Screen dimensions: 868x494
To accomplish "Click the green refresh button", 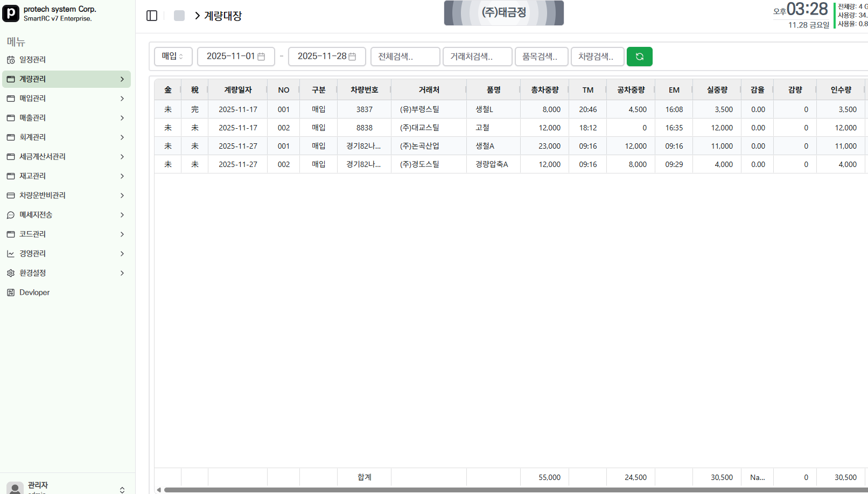I will pos(639,57).
